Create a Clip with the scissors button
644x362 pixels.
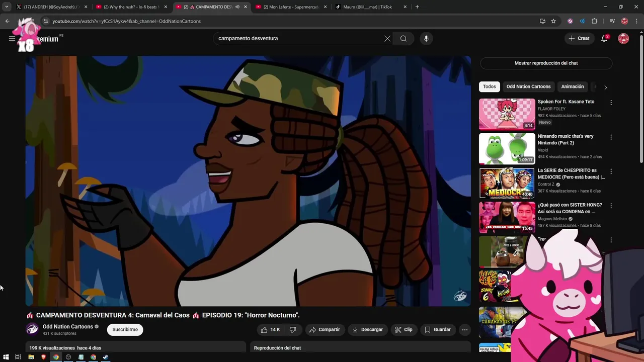tap(404, 330)
